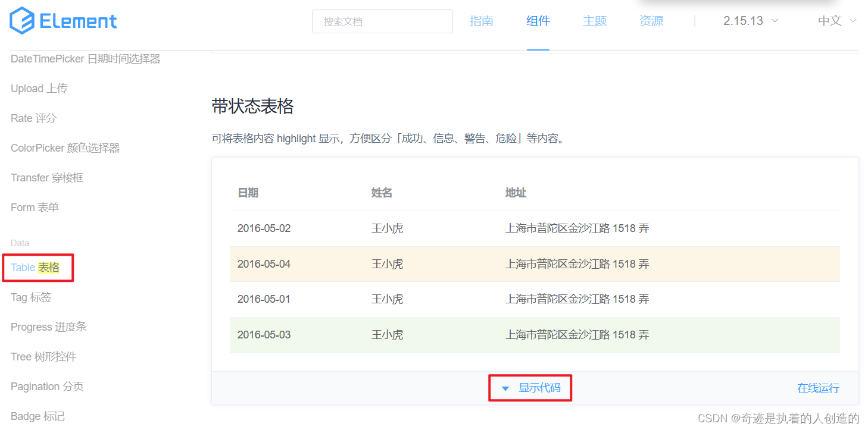868x430 pixels.
Task: Select ColorPicker 颜色选择器 sidebar item
Action: [x=65, y=148]
